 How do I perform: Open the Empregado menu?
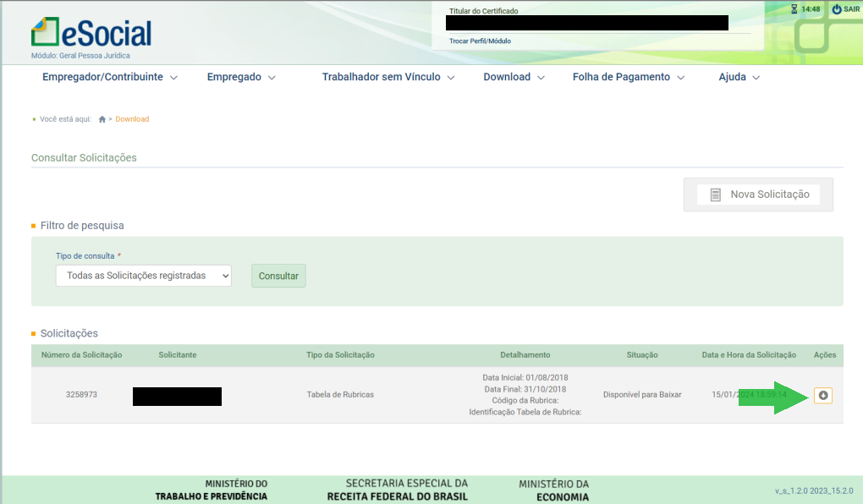241,77
